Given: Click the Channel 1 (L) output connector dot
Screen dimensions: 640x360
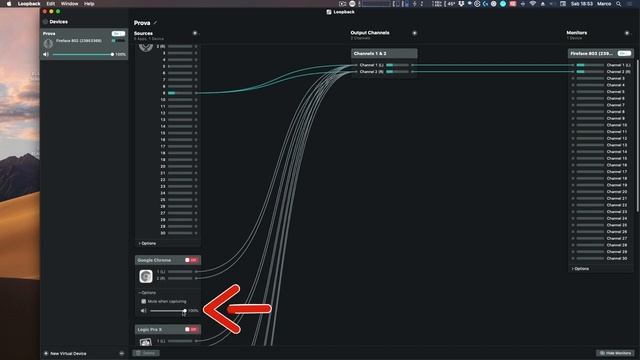Looking at the screenshot, I should pyautogui.click(x=412, y=65).
